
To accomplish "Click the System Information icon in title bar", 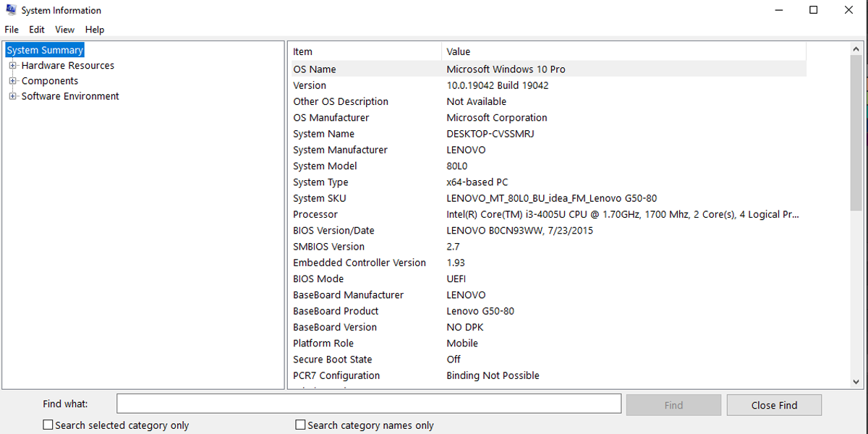I will point(9,9).
